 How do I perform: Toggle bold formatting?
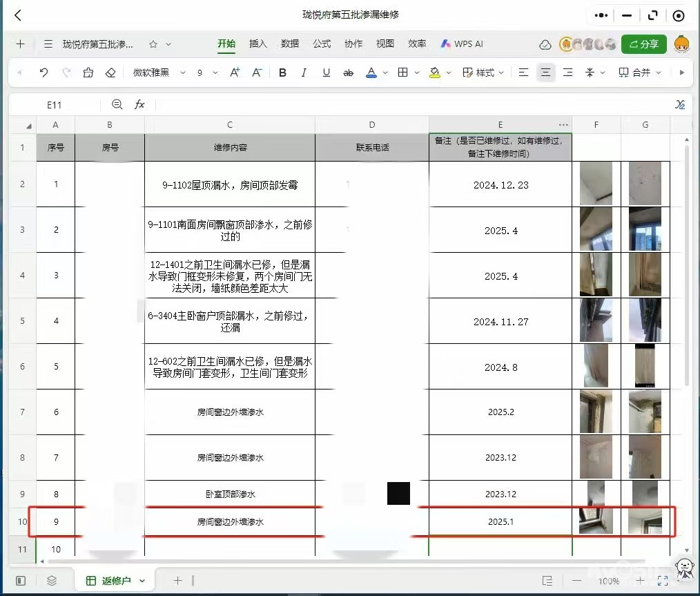click(282, 73)
